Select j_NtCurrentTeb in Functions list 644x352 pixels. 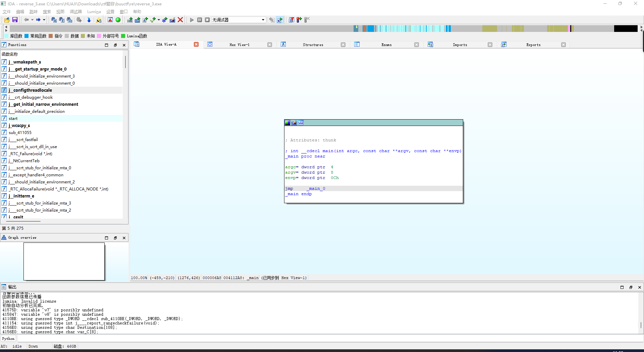61,161
